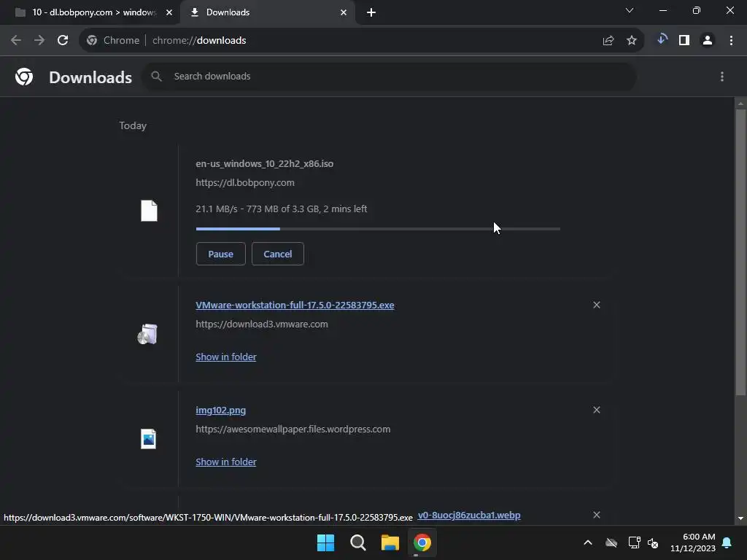
Task: Pause the Windows 10 ISO download
Action: point(220,254)
